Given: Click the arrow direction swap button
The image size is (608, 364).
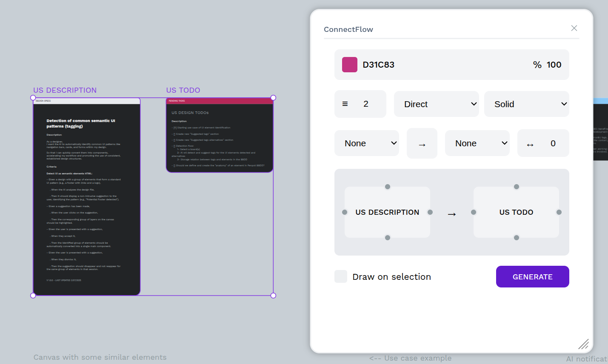Looking at the screenshot, I should tap(422, 144).
